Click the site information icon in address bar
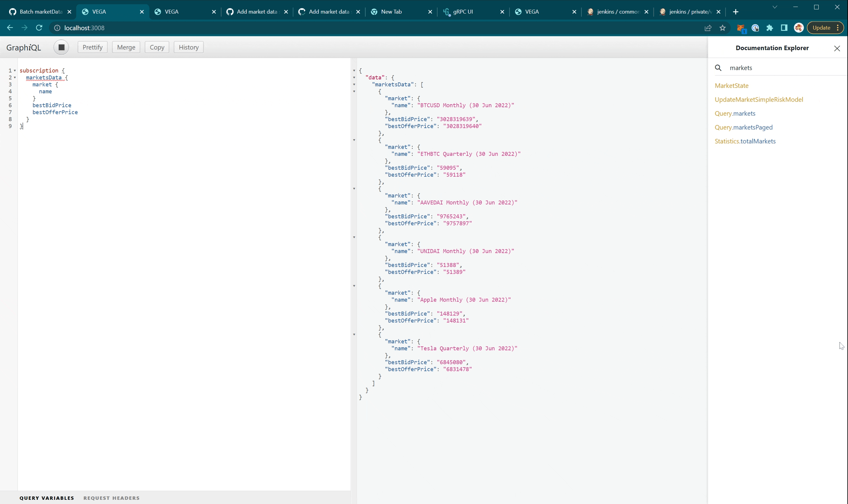Screen dimensions: 848x504 coord(57,28)
